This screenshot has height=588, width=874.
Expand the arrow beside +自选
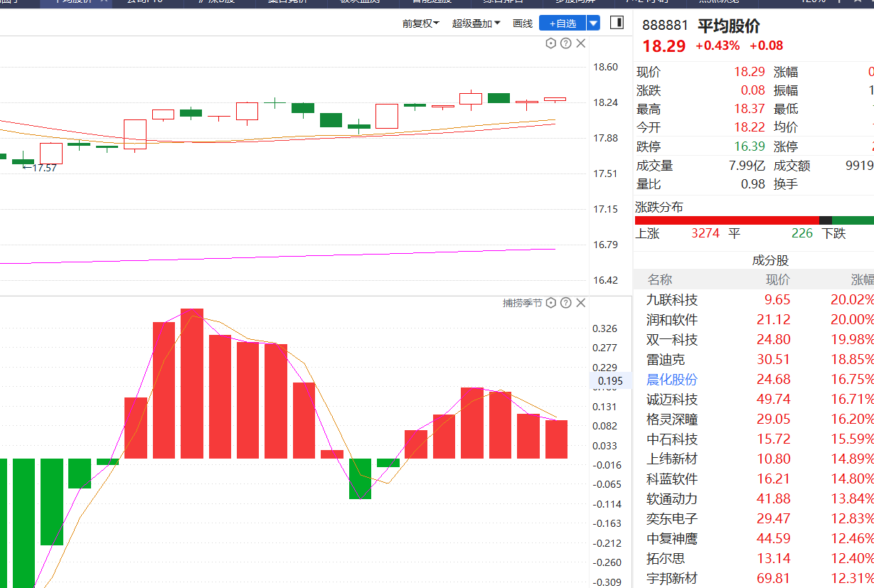(x=593, y=23)
